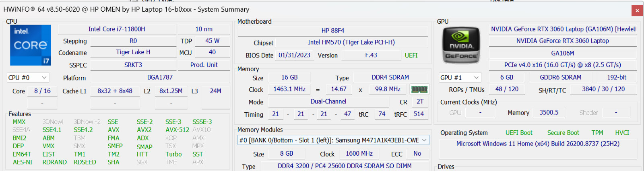Click the base clock 99.8 MHz
644x171 pixels.
[388, 89]
